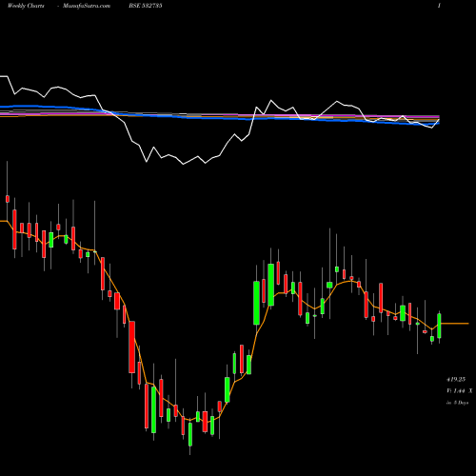Click the 'V: 1.44 X' volume text
The image size is (476, 476).
click(459, 391)
